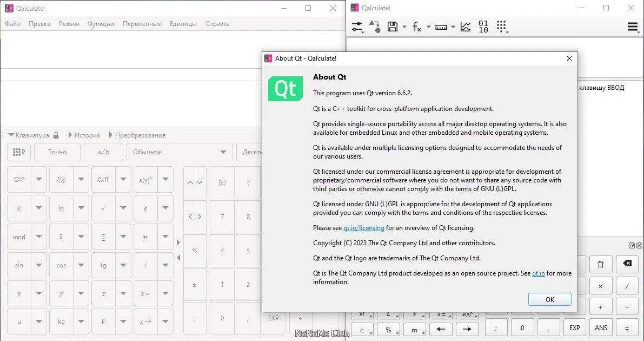Follow the qt.io/licensing link
This screenshot has height=341, width=644.
(364, 228)
